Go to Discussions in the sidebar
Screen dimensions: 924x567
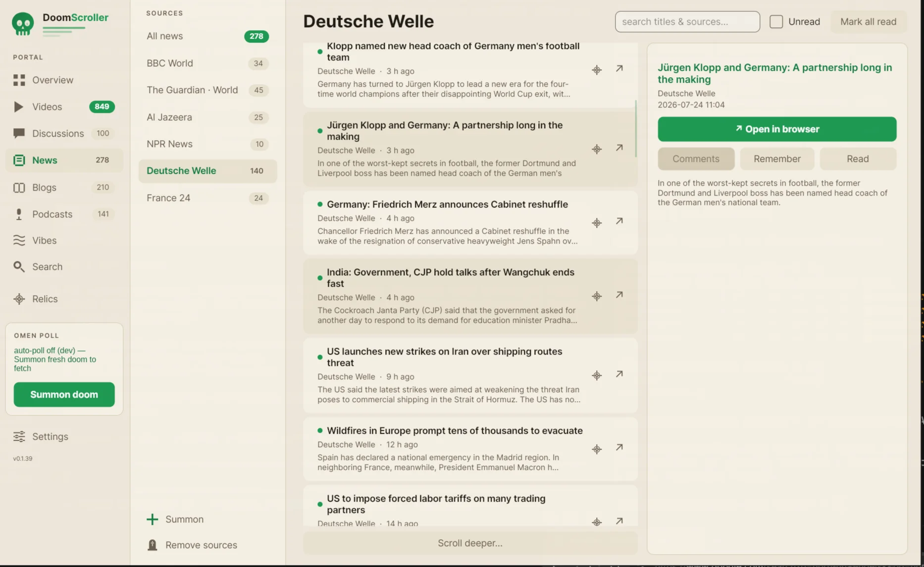(x=64, y=134)
